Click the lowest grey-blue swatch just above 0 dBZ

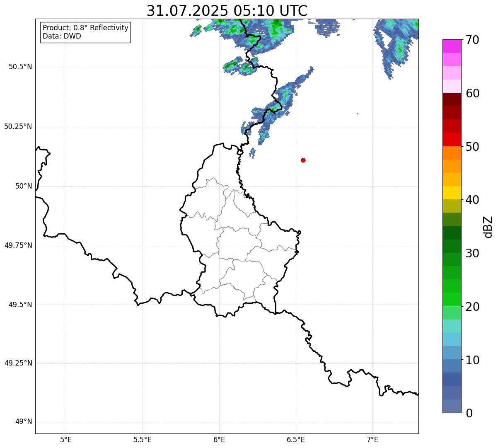click(452, 406)
